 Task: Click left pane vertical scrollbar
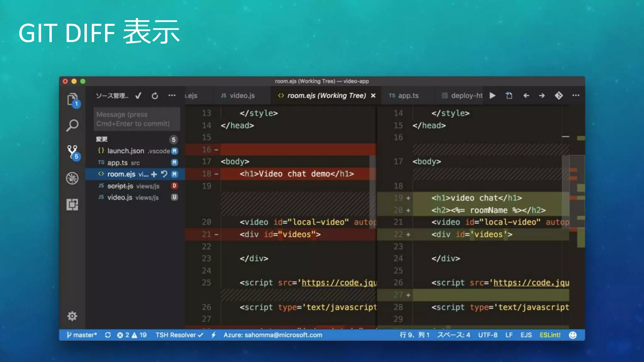click(x=372, y=192)
